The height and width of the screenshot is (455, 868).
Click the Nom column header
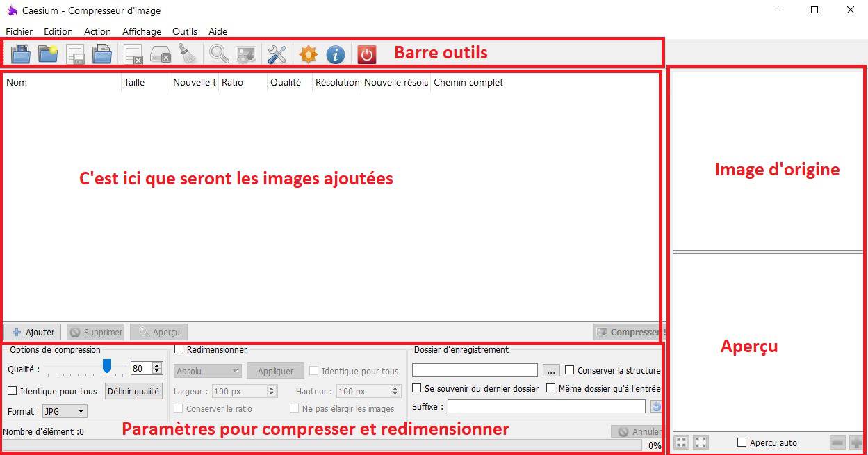[63, 82]
